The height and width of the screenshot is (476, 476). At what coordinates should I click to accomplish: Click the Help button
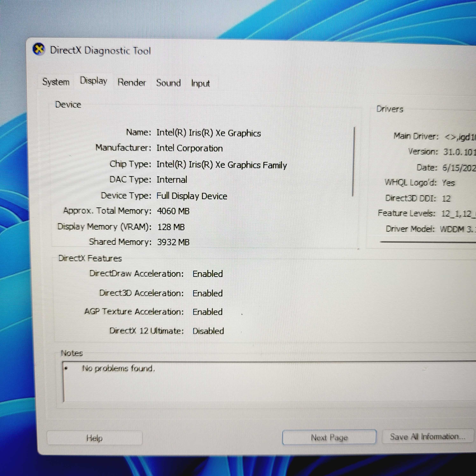(95, 438)
